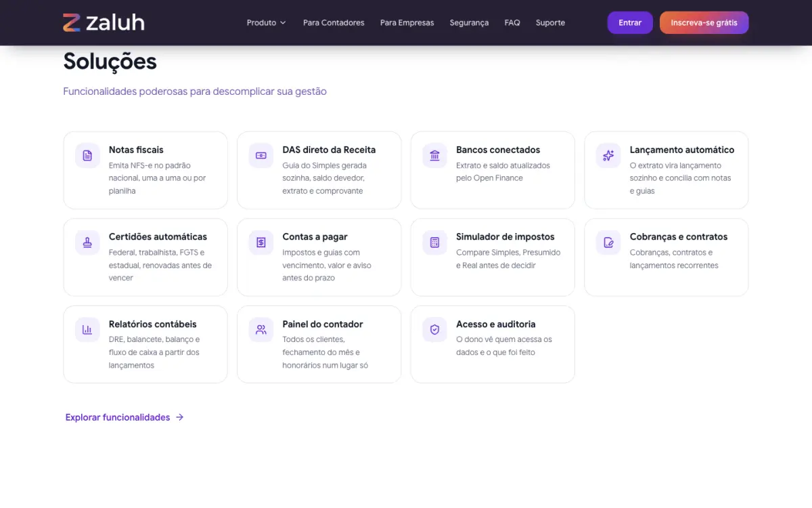Open the Lançamento automático card title
Viewport: 812px width, 508px height.
click(682, 150)
